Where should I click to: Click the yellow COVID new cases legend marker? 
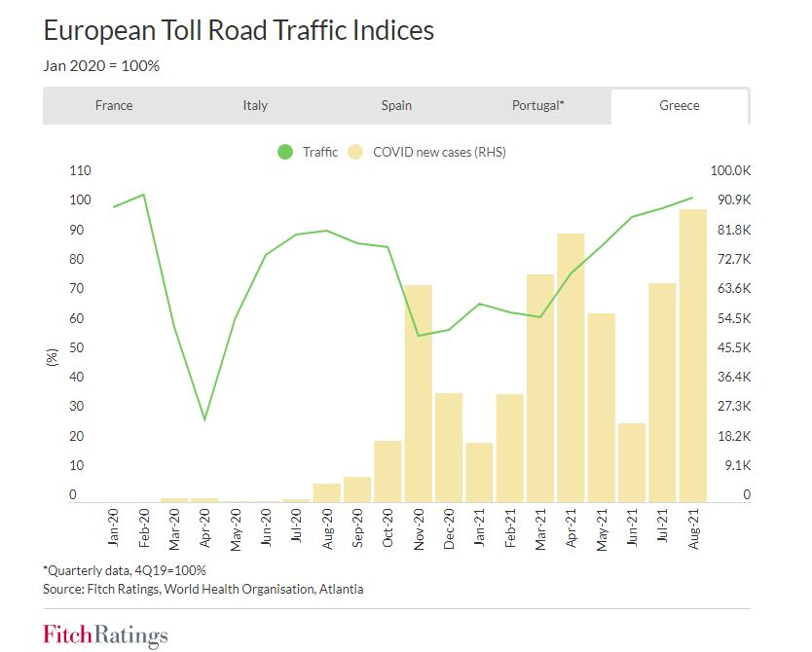coord(355,152)
